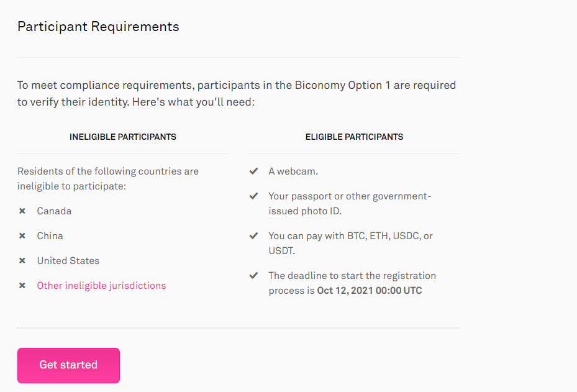The height and width of the screenshot is (392, 577).
Task: Click the INELIGIBLE PARTICIPANTS column header
Action: pos(123,137)
